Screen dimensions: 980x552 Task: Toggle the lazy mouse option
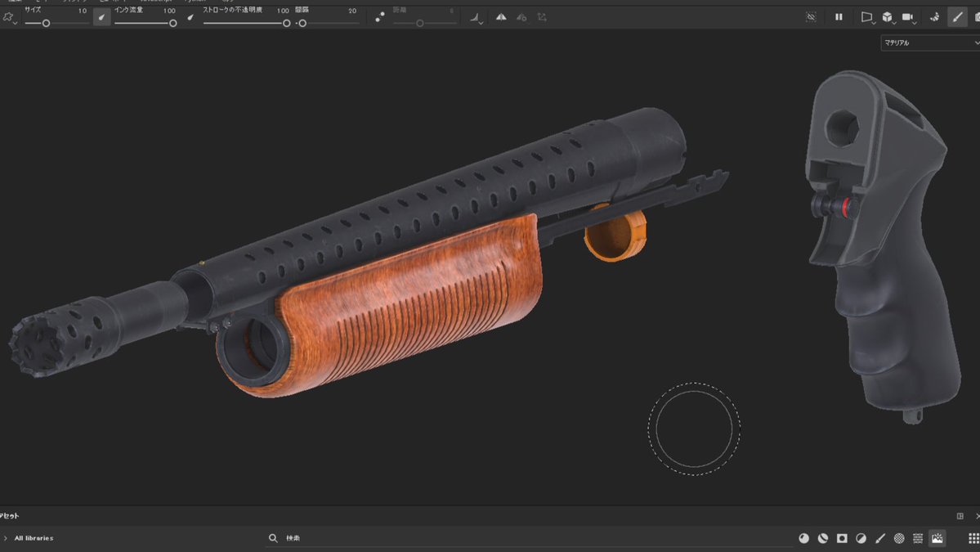point(379,17)
